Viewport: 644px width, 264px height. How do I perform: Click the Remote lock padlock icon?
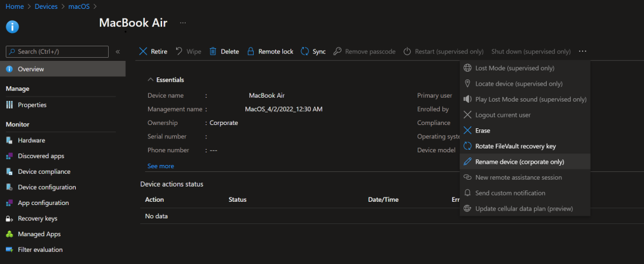pos(250,51)
